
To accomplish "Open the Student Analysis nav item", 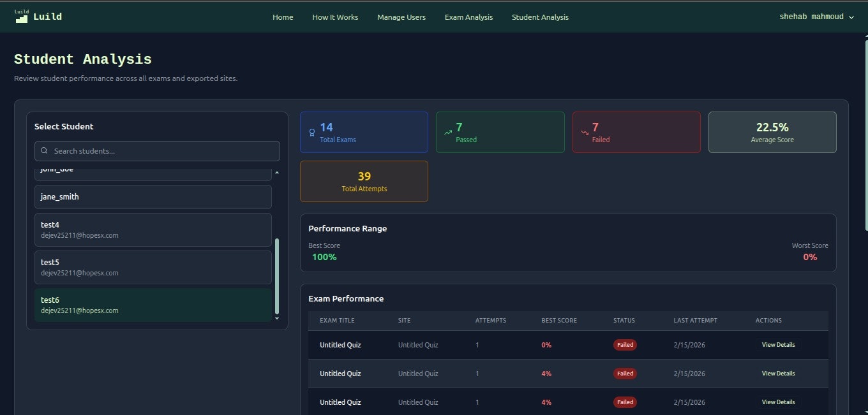I will pos(540,17).
